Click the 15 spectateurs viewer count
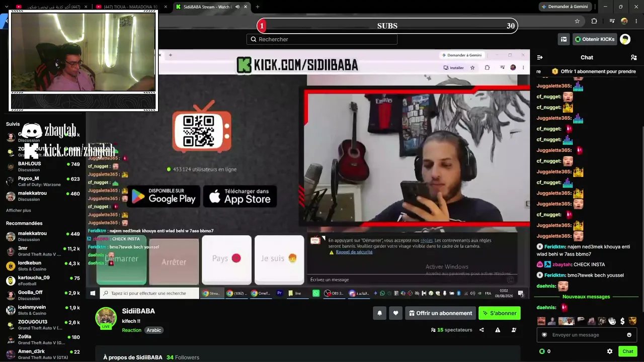The width and height of the screenshot is (644, 362). (451, 330)
